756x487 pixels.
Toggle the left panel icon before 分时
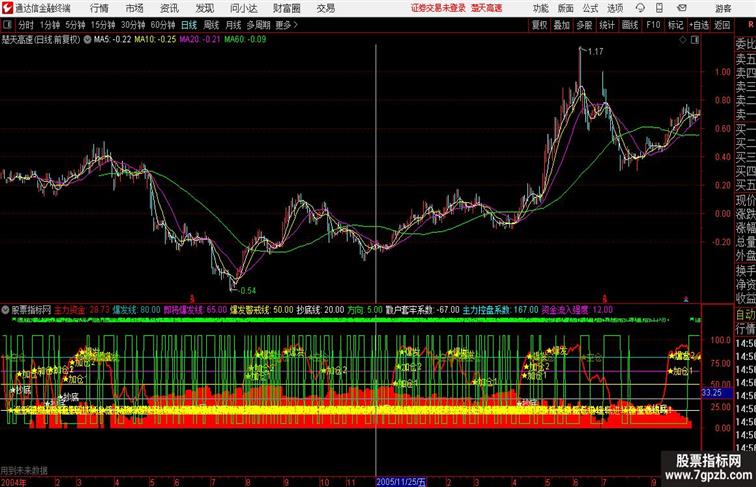coord(7,25)
